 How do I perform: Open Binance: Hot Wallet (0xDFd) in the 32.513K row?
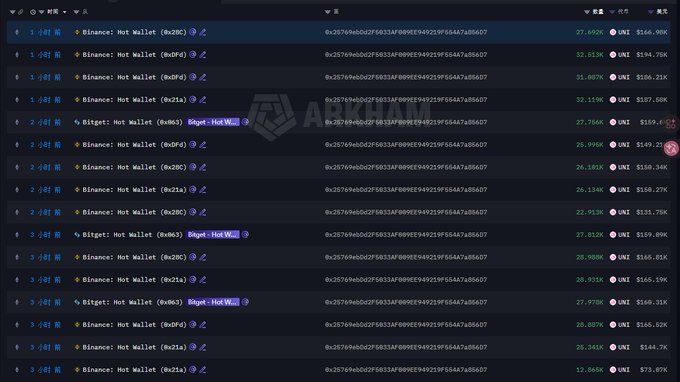(x=134, y=55)
